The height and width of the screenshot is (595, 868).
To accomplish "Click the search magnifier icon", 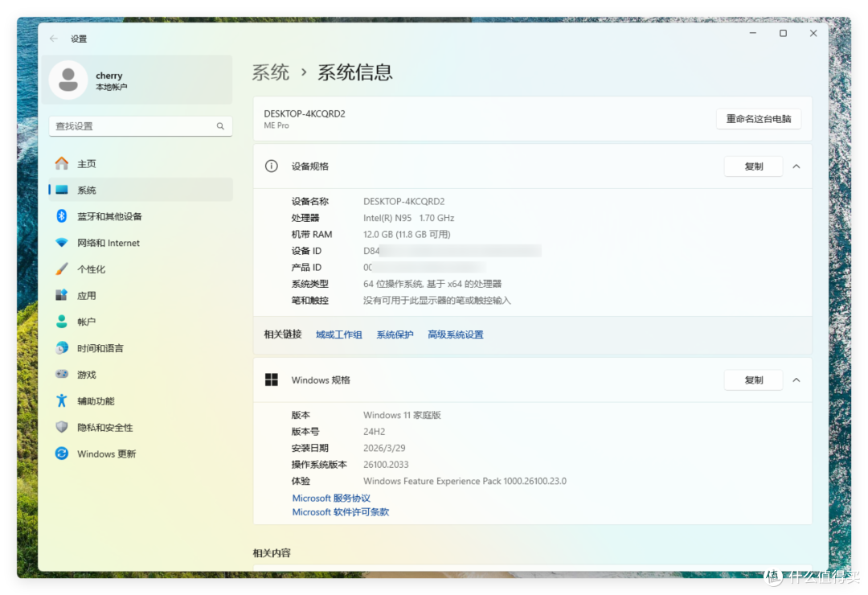I will pos(220,126).
